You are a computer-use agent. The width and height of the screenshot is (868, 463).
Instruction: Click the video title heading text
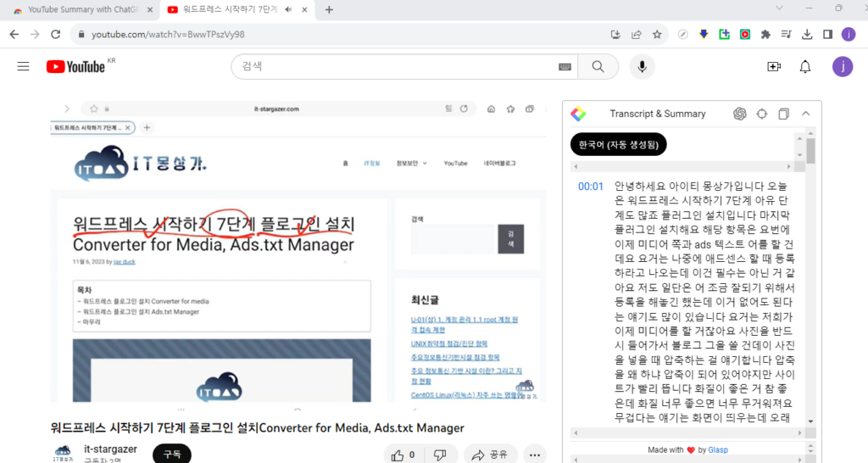(257, 427)
